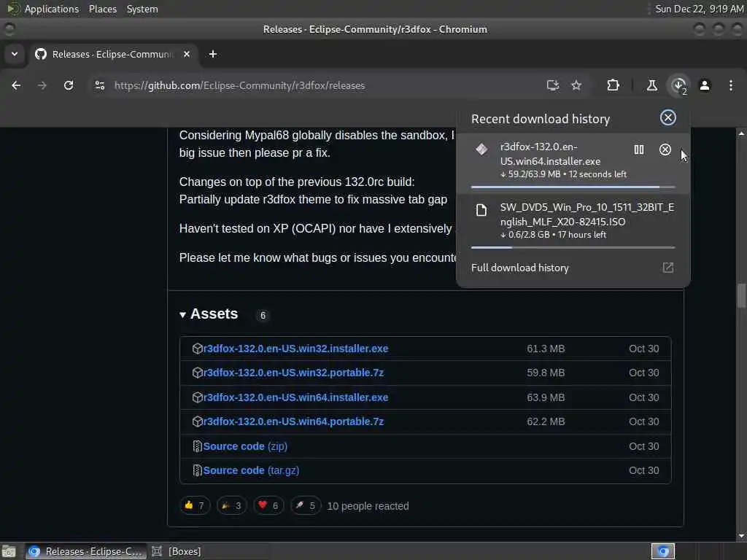
Task: Bookmark this page with the star icon
Action: click(x=576, y=85)
